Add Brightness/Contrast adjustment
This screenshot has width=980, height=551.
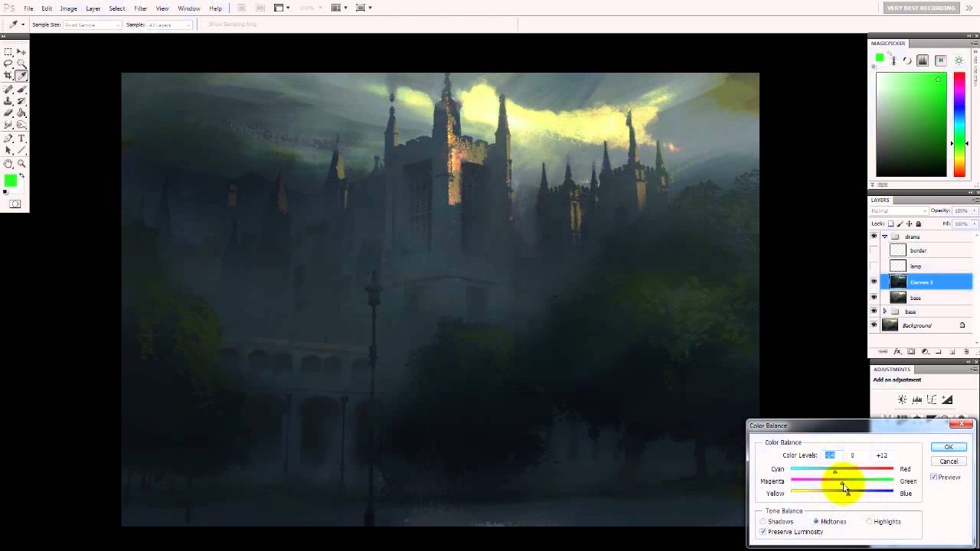point(902,399)
